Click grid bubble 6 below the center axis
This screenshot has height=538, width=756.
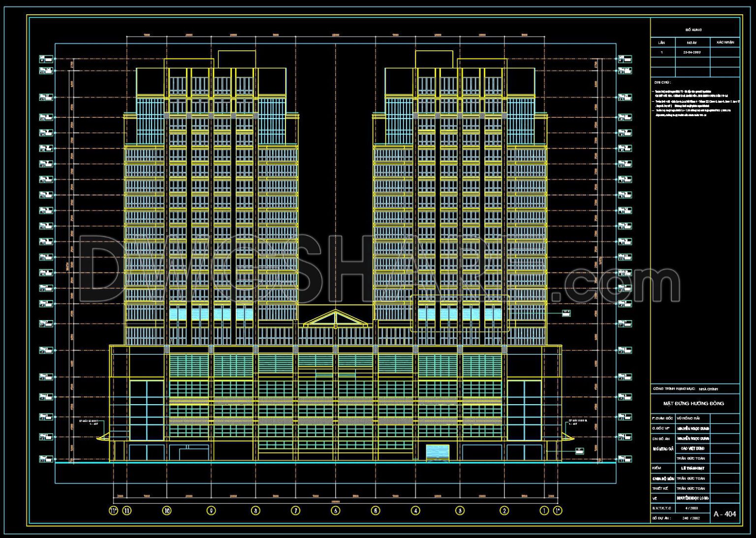(x=337, y=510)
